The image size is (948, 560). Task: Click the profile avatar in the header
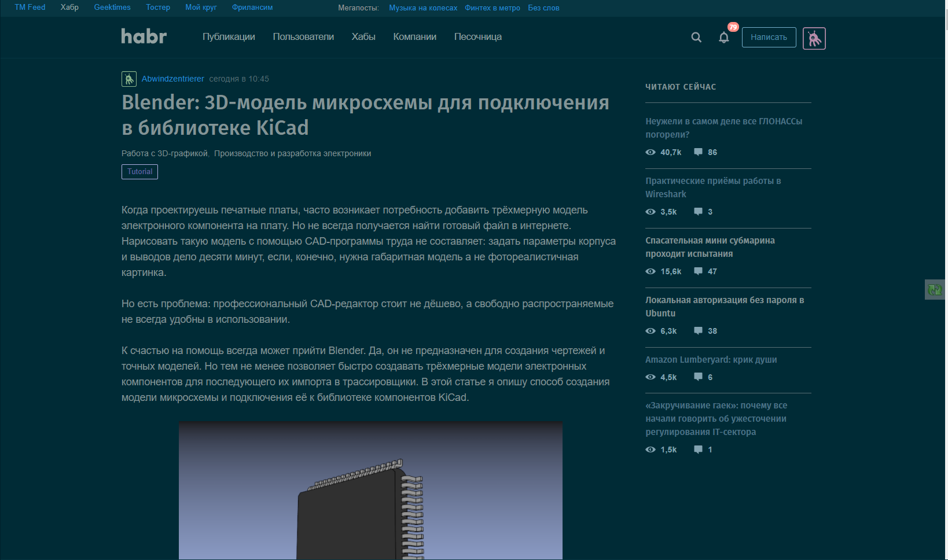(814, 38)
